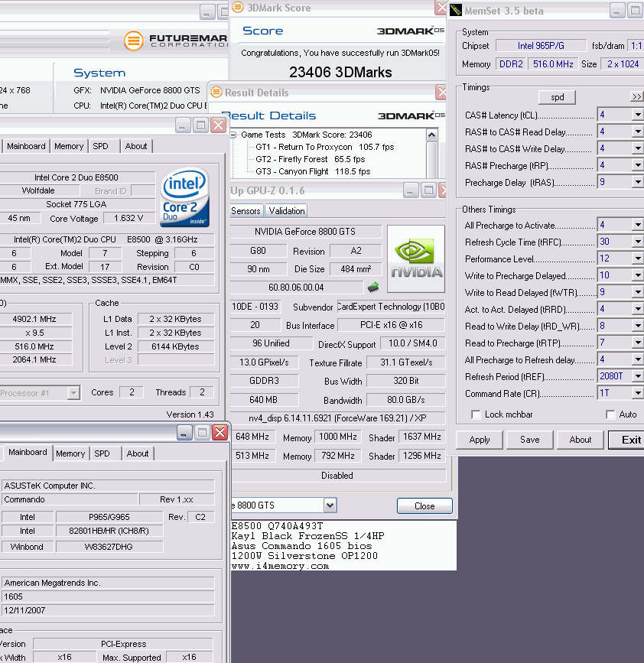Open the RAS# Precharge (tRP) dropdown
644x663 pixels.
click(x=637, y=165)
